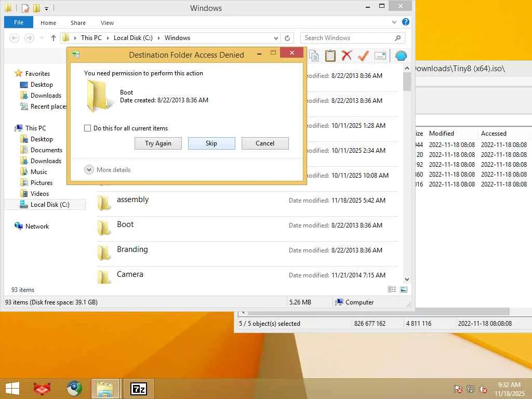The height and width of the screenshot is (399, 532).
Task: Click This PC in breadcrumb path
Action: click(x=91, y=38)
